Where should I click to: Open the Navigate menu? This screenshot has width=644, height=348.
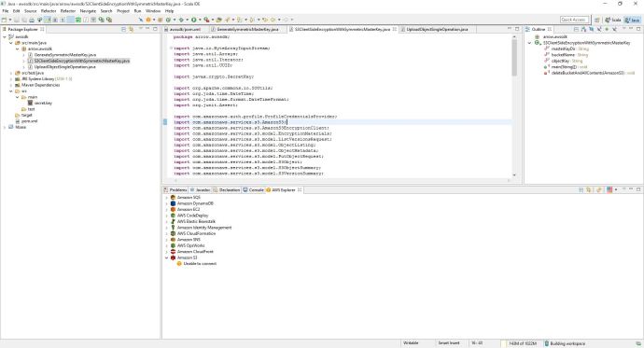tap(88, 11)
